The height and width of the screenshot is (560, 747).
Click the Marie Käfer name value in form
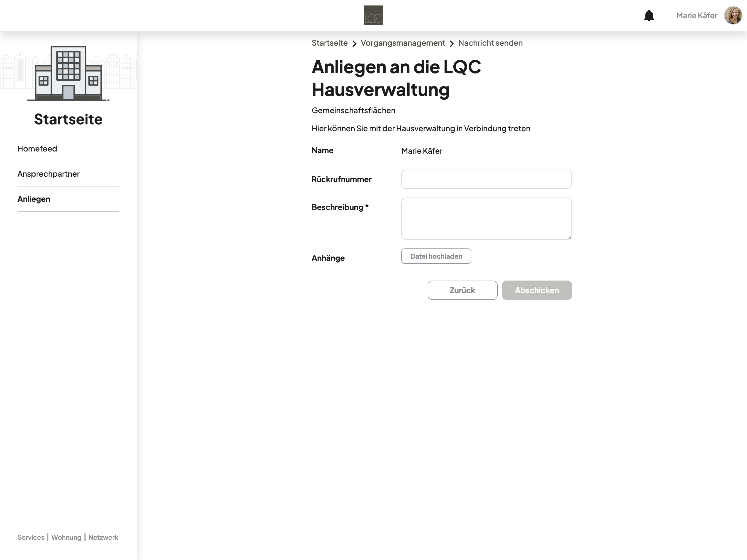pos(421,151)
